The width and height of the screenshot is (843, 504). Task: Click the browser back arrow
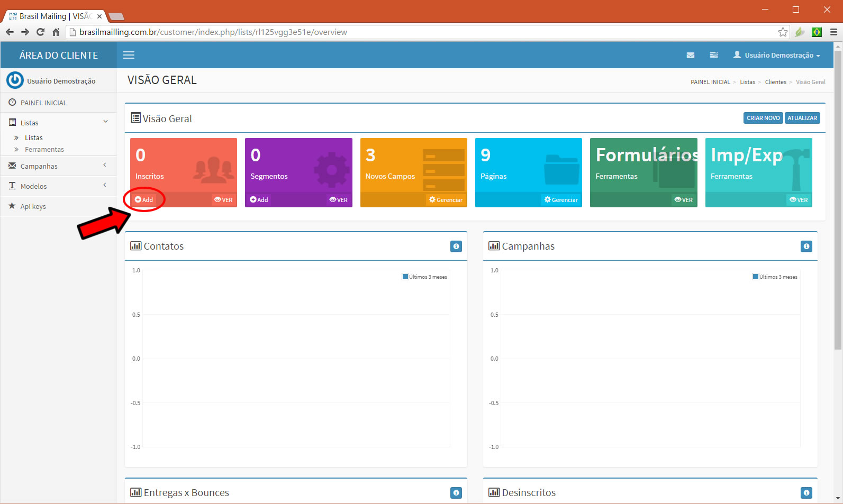(10, 32)
